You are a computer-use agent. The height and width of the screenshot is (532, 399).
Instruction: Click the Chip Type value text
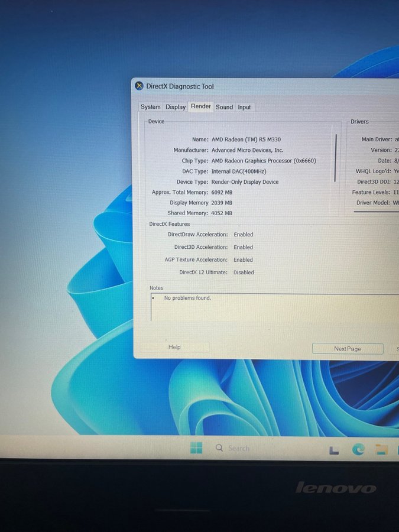pyautogui.click(x=264, y=161)
